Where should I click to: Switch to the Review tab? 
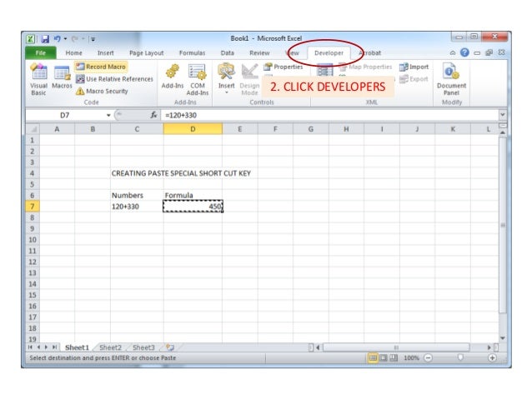click(259, 52)
